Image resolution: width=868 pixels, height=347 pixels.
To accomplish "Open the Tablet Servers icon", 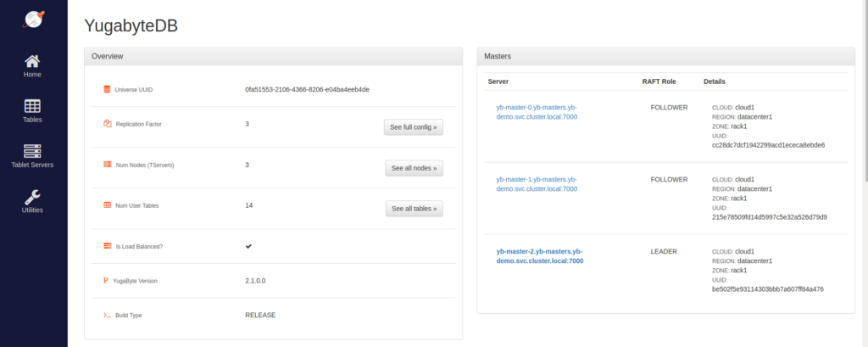I will point(32,151).
